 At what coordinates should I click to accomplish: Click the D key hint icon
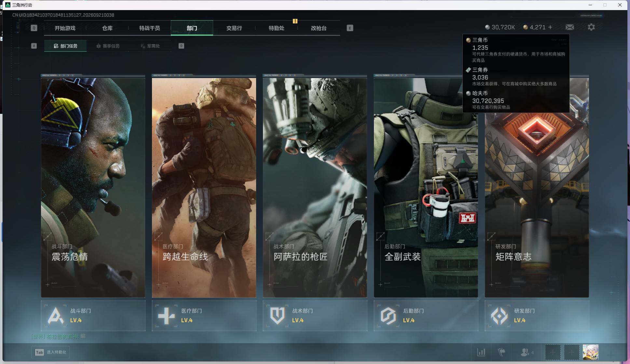tap(181, 46)
